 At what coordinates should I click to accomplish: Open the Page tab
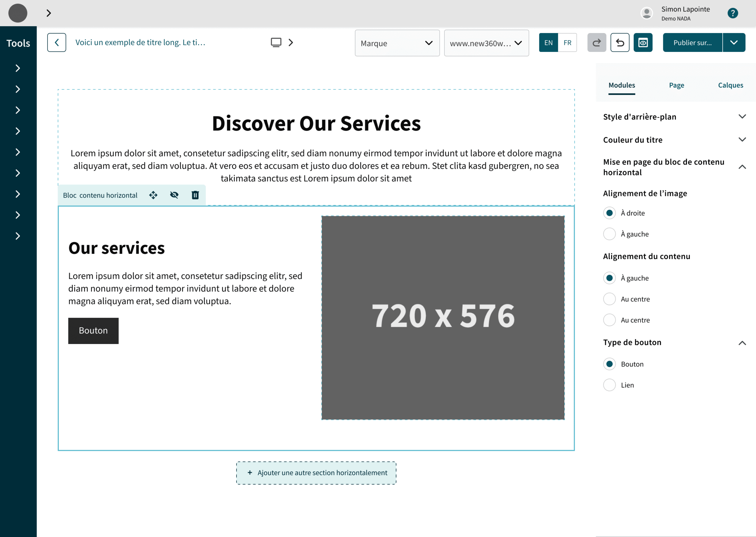tap(677, 85)
